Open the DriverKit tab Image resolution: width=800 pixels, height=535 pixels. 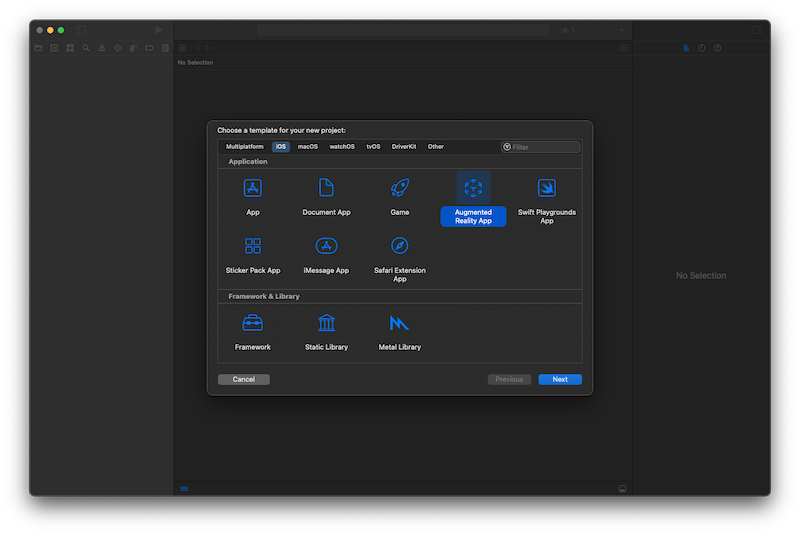(x=404, y=147)
